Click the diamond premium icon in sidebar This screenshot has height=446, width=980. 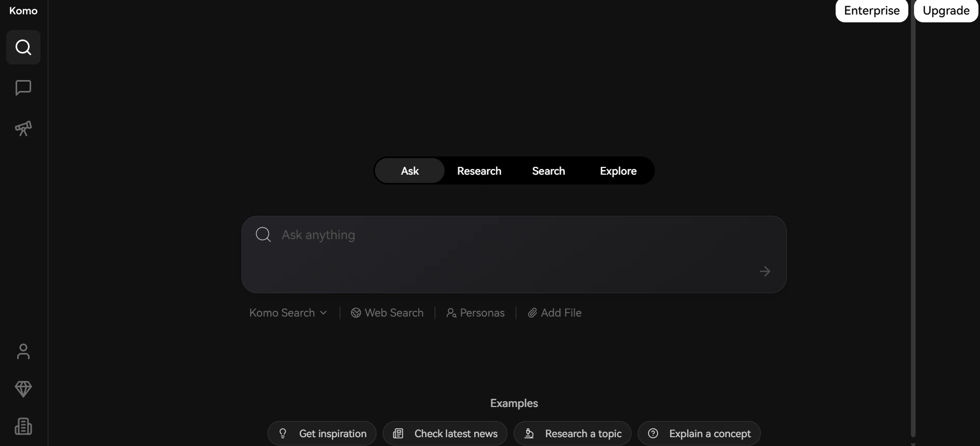pyautogui.click(x=23, y=389)
